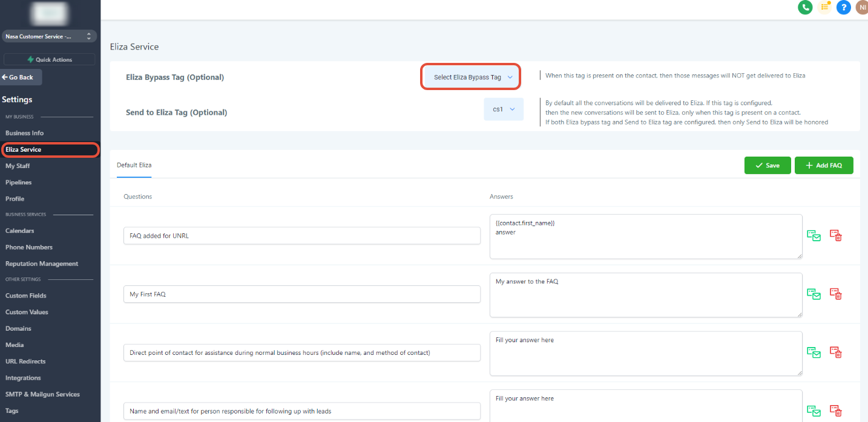The image size is (868, 422).
Task: Click the 'Eliza Service' page heading
Action: 134,47
